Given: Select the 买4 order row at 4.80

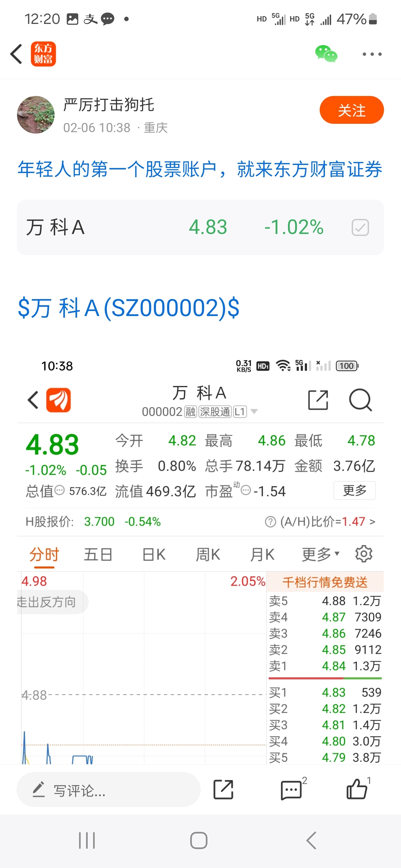Looking at the screenshot, I should [x=325, y=741].
